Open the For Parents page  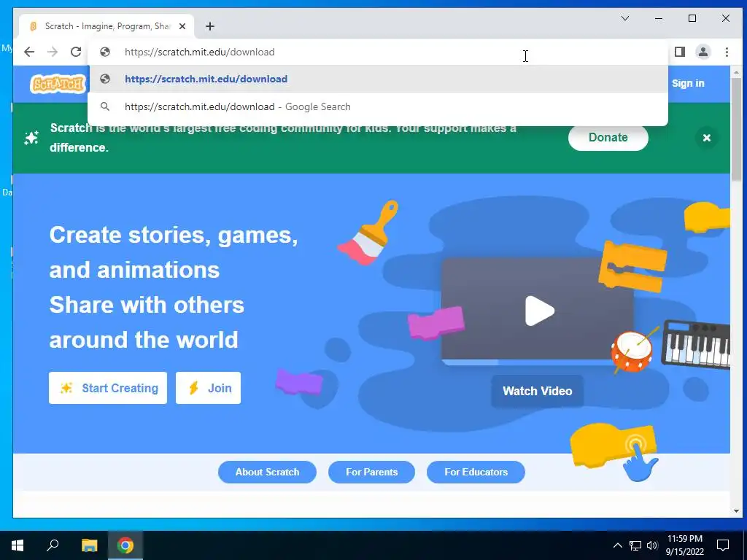coord(371,472)
